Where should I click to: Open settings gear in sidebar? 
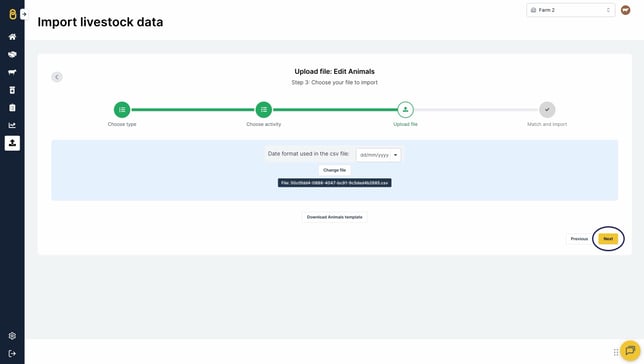(x=12, y=336)
